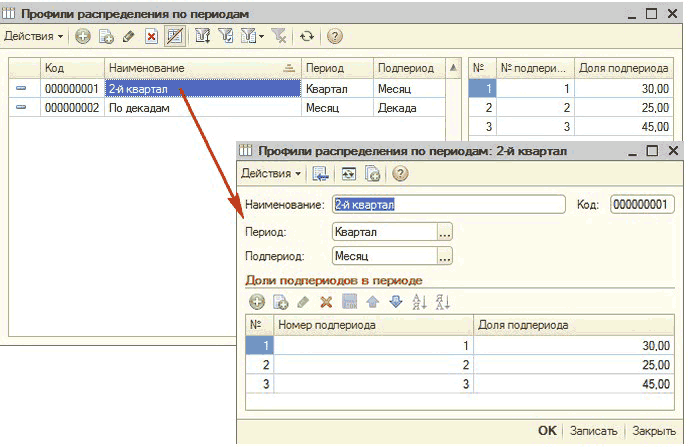
Task: Expand the filter history dropdown arrow
Action: tap(260, 36)
